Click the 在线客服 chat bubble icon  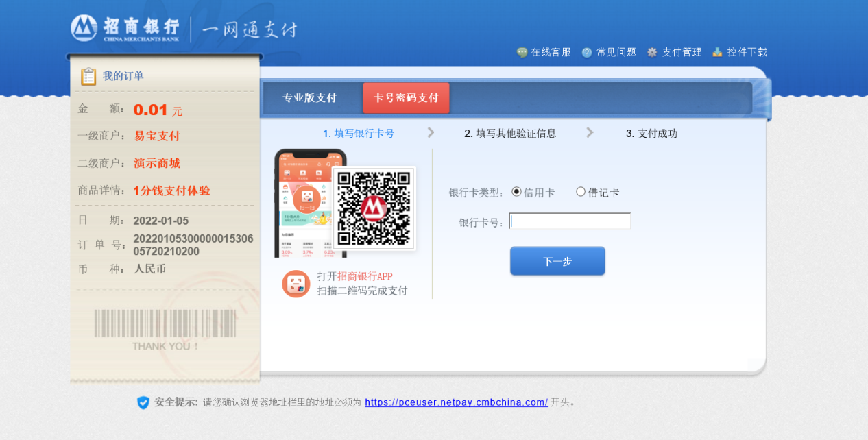pos(522,51)
